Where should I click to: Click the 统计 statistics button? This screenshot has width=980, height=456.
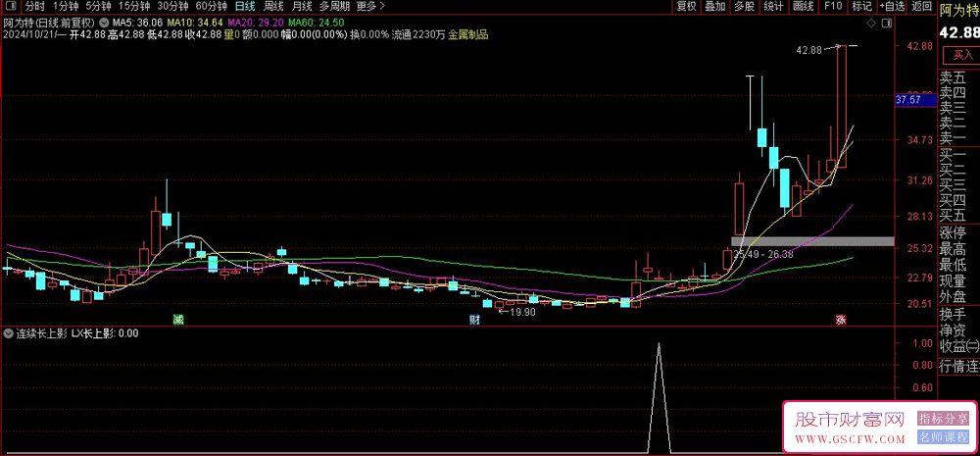(x=774, y=6)
